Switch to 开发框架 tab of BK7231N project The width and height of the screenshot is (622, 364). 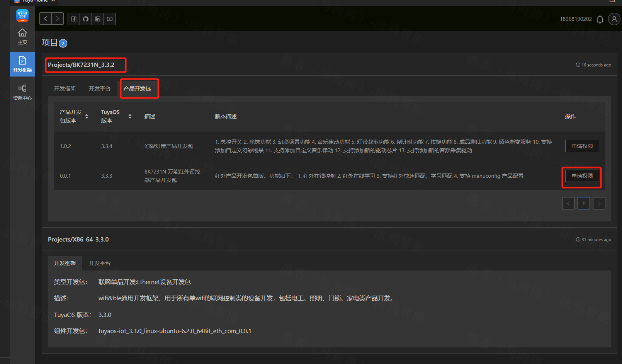click(65, 88)
